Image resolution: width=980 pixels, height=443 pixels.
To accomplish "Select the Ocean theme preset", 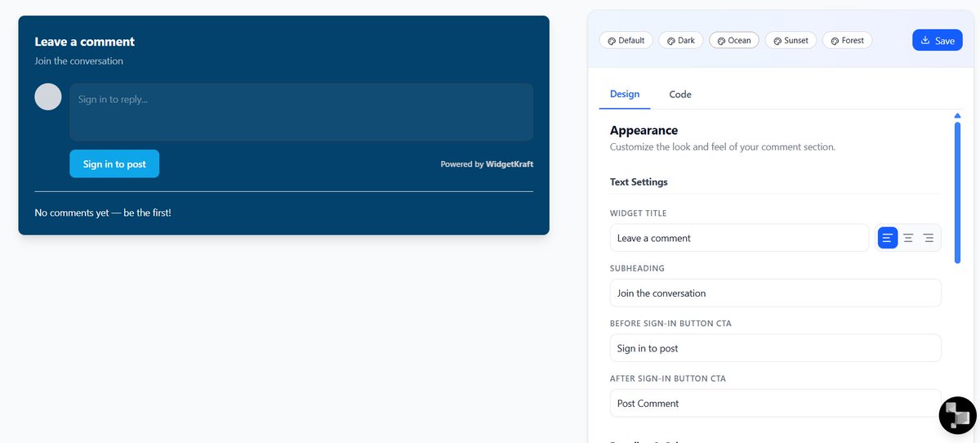I will click(734, 40).
